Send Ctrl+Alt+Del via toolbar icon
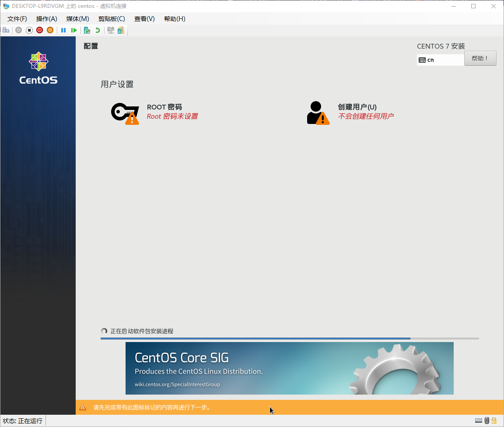504x427 pixels. [x=6, y=30]
